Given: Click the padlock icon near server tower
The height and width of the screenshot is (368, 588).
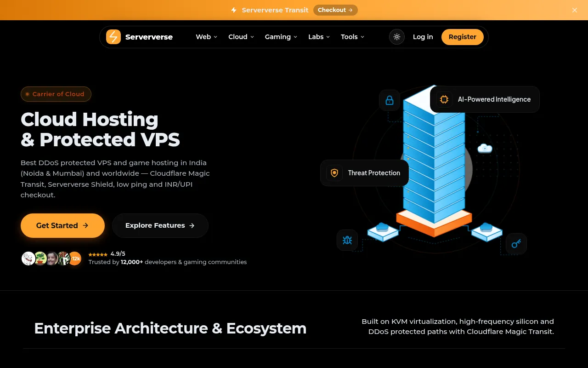Looking at the screenshot, I should click(x=390, y=100).
